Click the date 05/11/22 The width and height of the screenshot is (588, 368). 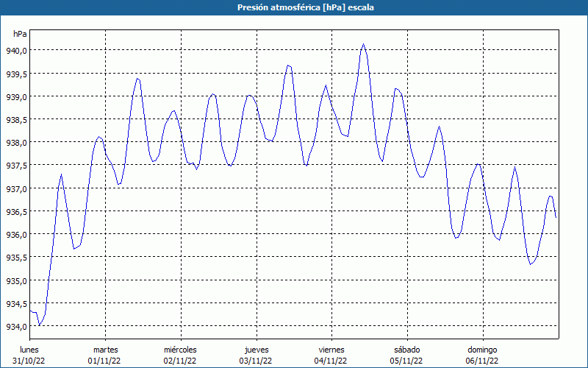click(x=406, y=361)
